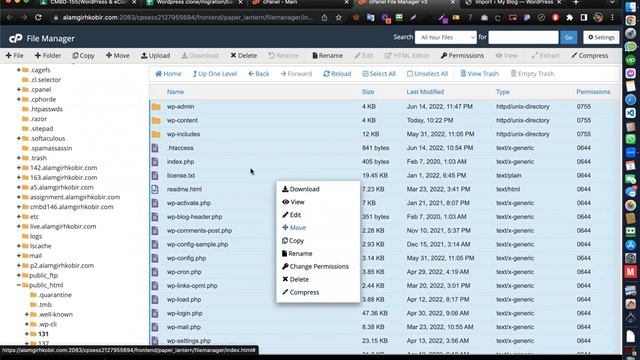Go Back in file manager
Viewport: 640px width, 360px height.
coord(259,74)
